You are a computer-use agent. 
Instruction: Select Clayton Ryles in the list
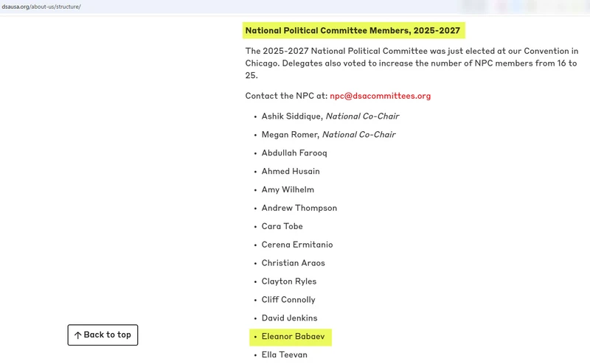pos(288,281)
